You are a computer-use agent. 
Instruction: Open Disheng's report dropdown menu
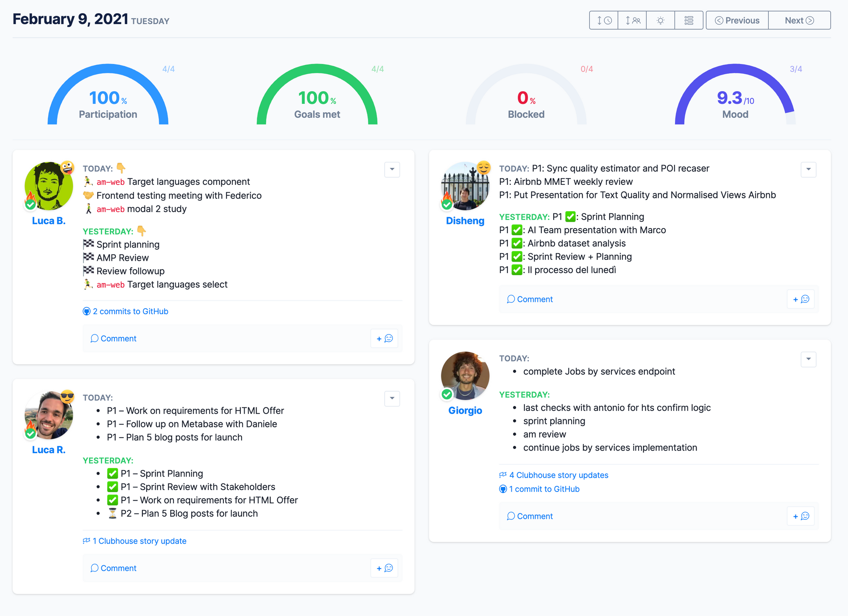coord(808,170)
